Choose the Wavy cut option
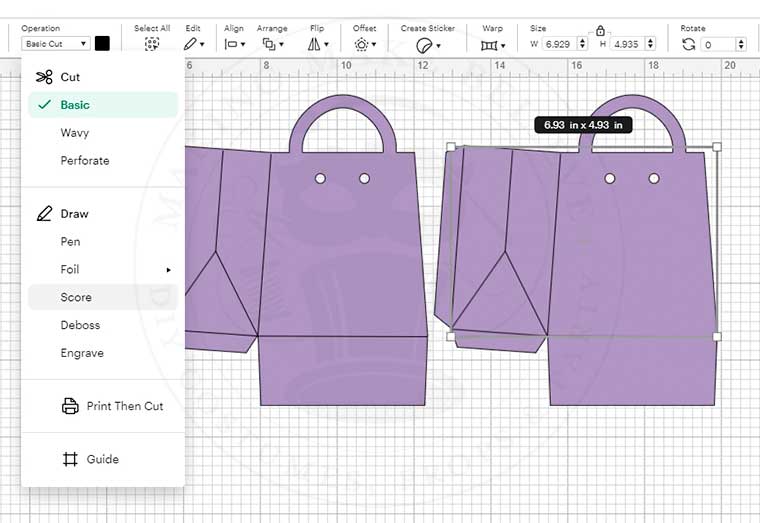The image size is (760, 523). 75,133
